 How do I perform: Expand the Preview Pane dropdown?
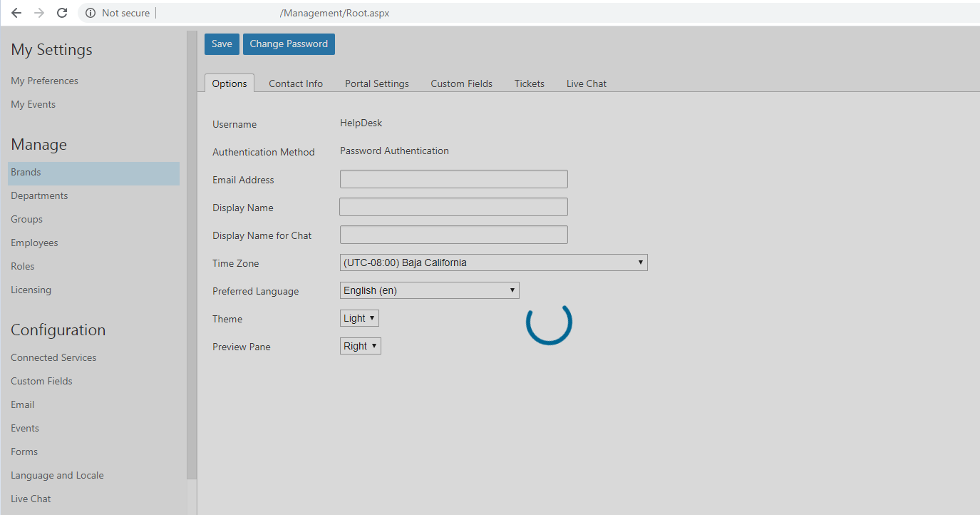click(360, 346)
